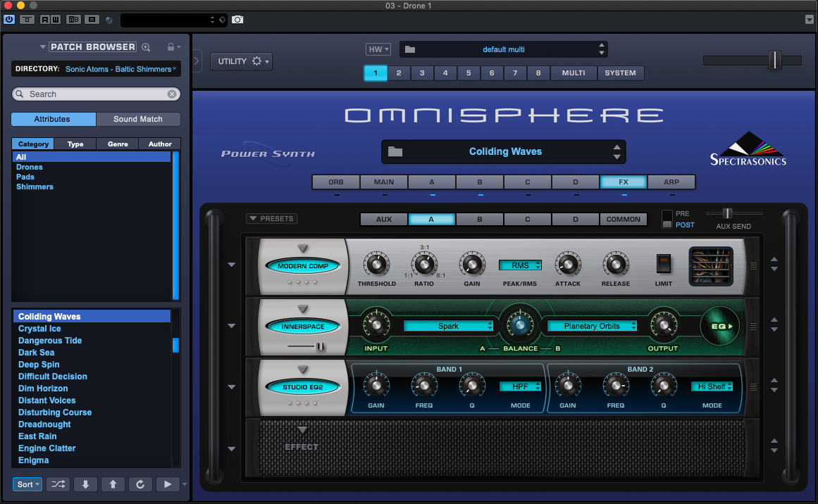Select the Sound Match tab
Image resolution: width=818 pixels, height=504 pixels.
[x=138, y=120]
